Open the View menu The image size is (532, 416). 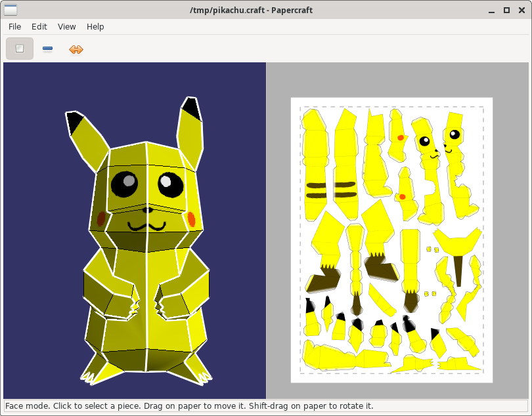(x=66, y=26)
